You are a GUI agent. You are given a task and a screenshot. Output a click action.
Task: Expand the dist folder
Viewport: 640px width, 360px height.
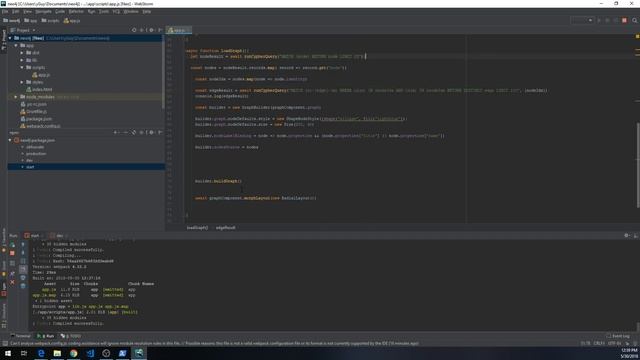[x=22, y=53]
